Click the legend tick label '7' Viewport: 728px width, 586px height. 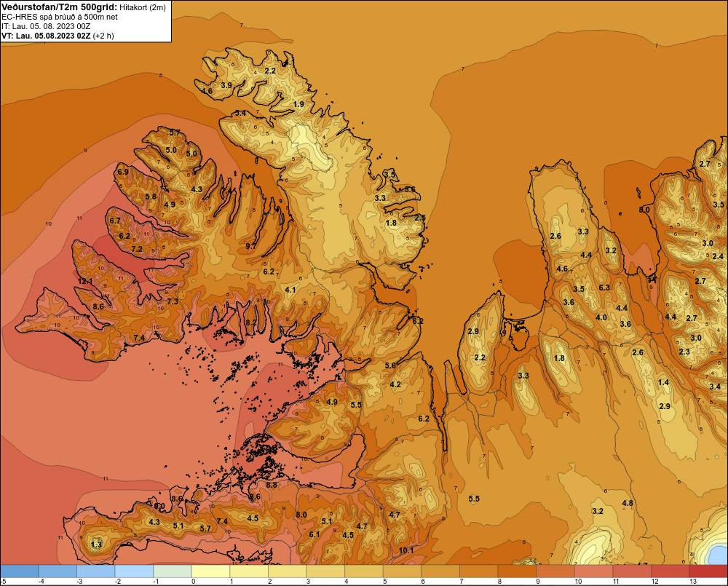pyautogui.click(x=462, y=582)
